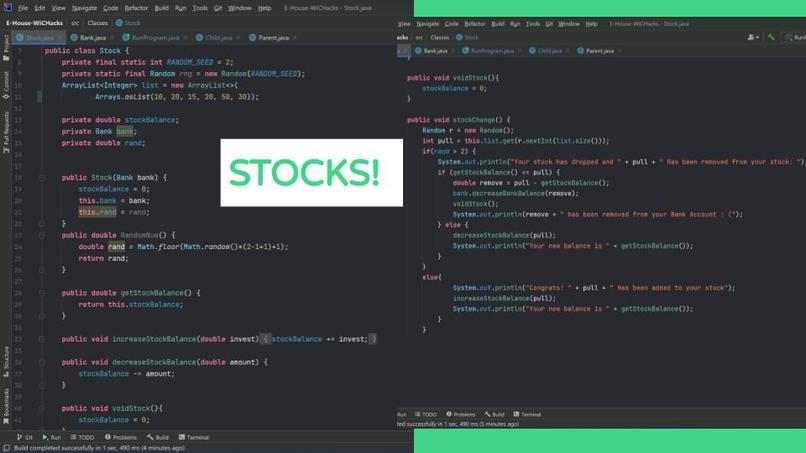Open the Window menu in the left window
Viewport: 806px width, 453px height.
coord(240,8)
